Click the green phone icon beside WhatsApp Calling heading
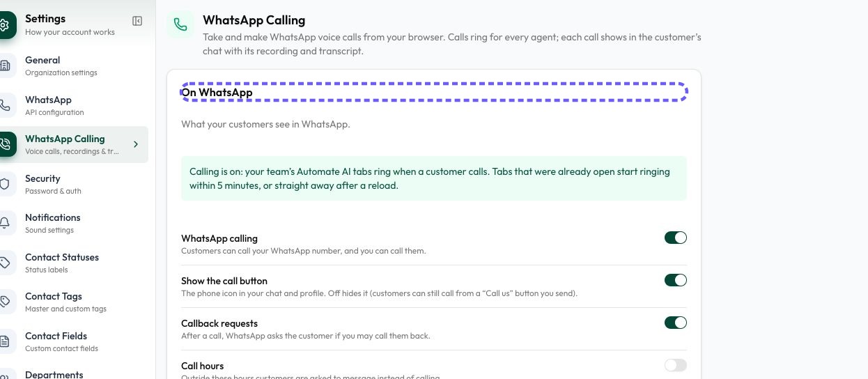Image resolution: width=868 pixels, height=379 pixels. click(x=180, y=24)
